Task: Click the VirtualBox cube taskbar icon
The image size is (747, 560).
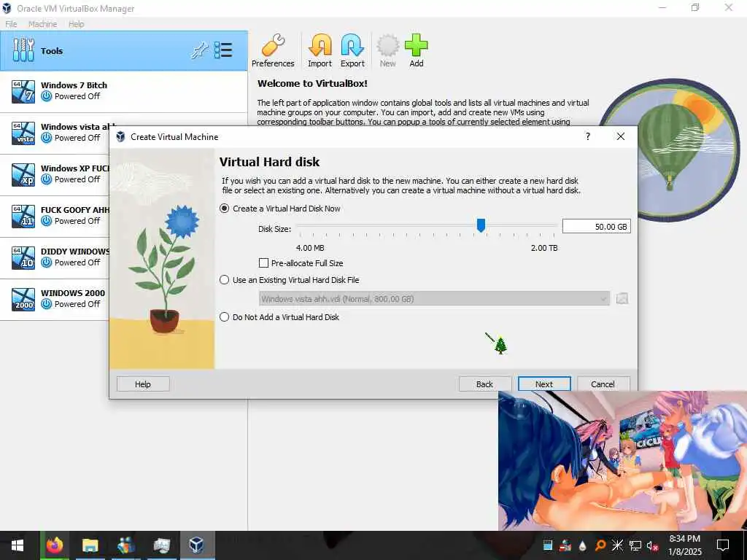Action: pyautogui.click(x=196, y=545)
